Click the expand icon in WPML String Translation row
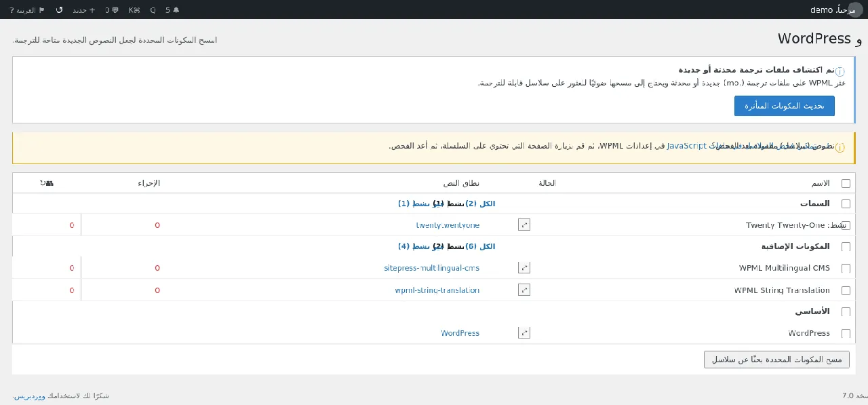Screen dimensions: 868x405 (x=524, y=290)
